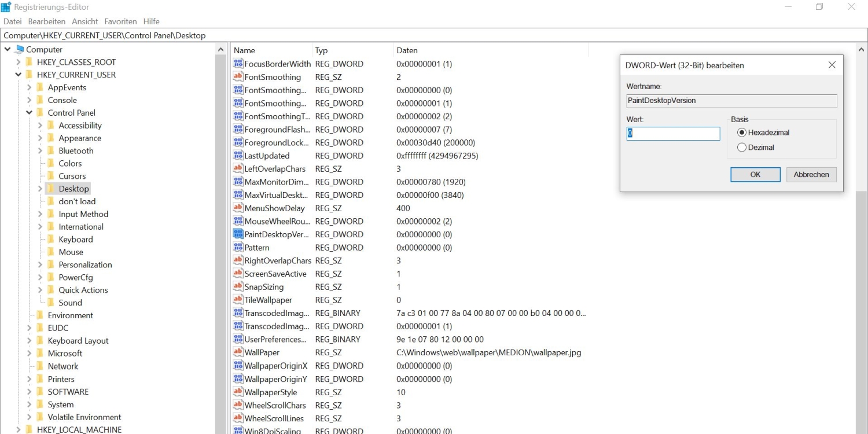The height and width of the screenshot is (434, 868).
Task: Open the Ansicht menu
Action: [x=84, y=21]
